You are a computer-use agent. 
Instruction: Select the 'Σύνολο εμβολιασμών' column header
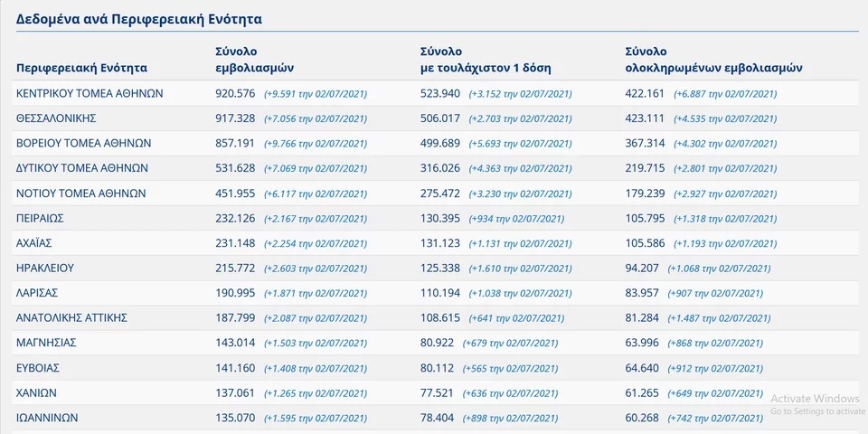[x=254, y=60]
